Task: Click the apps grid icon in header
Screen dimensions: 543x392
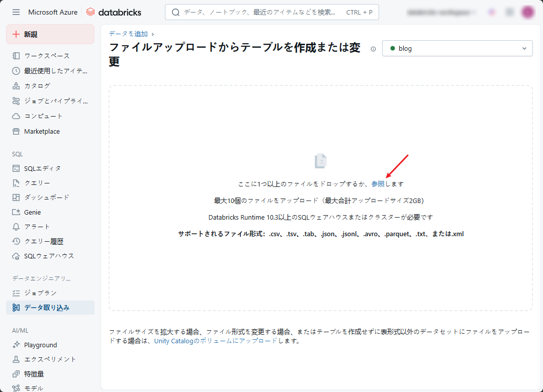Action: click(x=510, y=13)
